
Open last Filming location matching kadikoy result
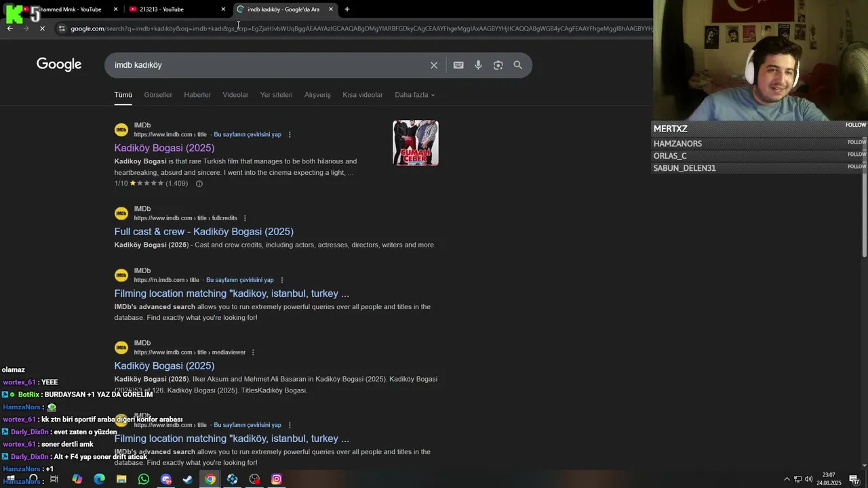(231, 439)
